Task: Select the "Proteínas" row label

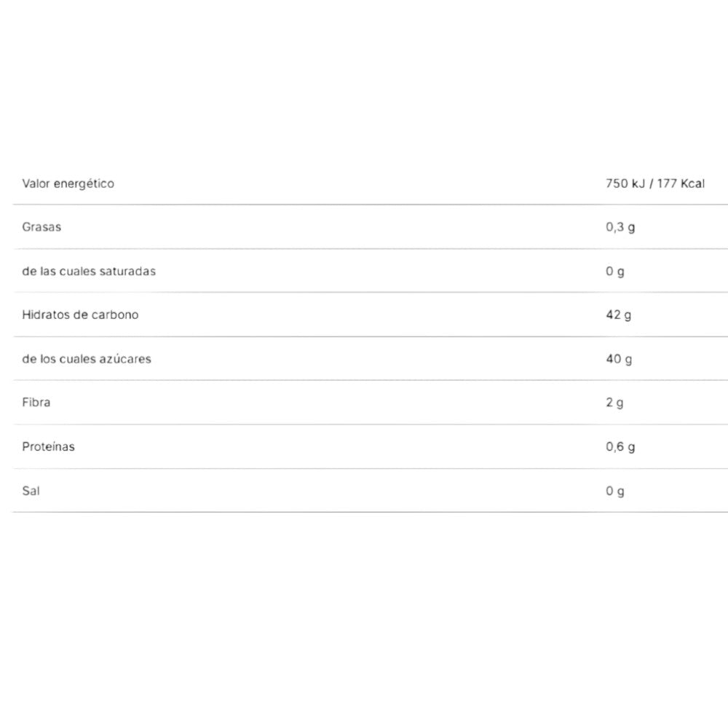Action: pos(48,447)
